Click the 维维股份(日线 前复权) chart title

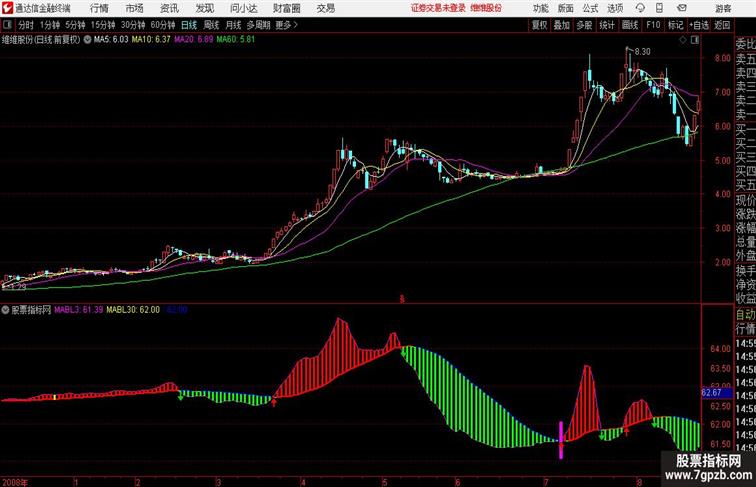click(x=41, y=40)
